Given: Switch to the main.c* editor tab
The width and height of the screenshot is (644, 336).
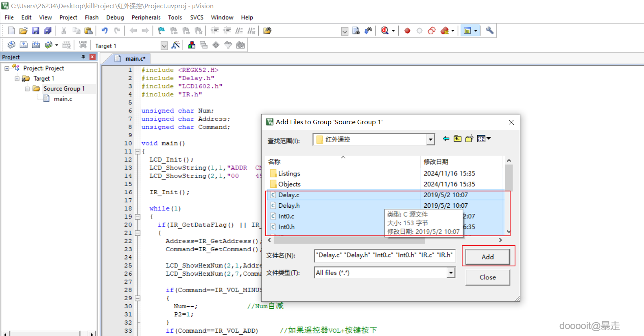Looking at the screenshot, I should [x=134, y=59].
